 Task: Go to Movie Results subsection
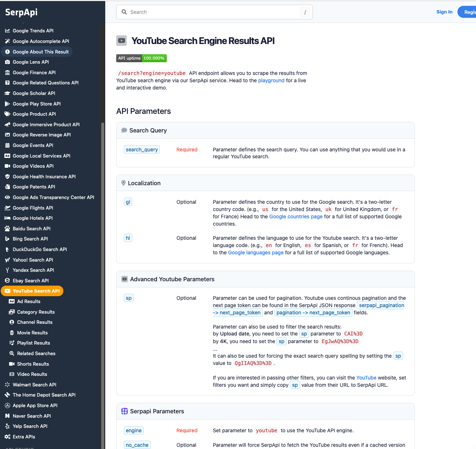coord(32,333)
